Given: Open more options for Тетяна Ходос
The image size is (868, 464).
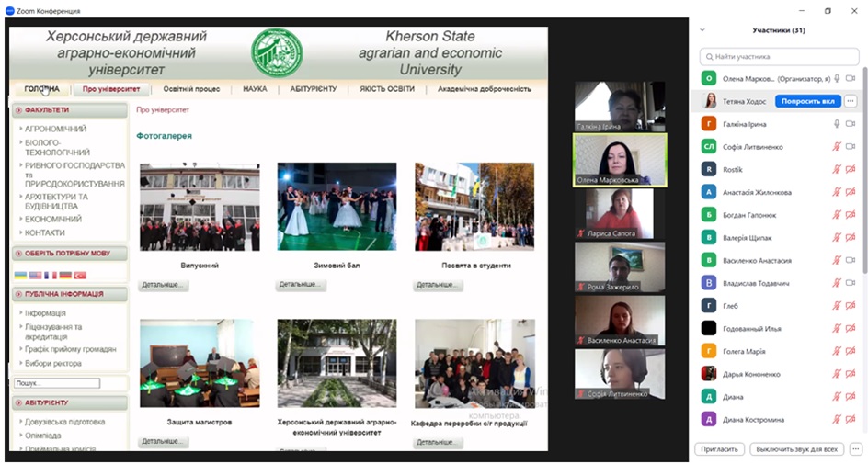Looking at the screenshot, I should [851, 101].
